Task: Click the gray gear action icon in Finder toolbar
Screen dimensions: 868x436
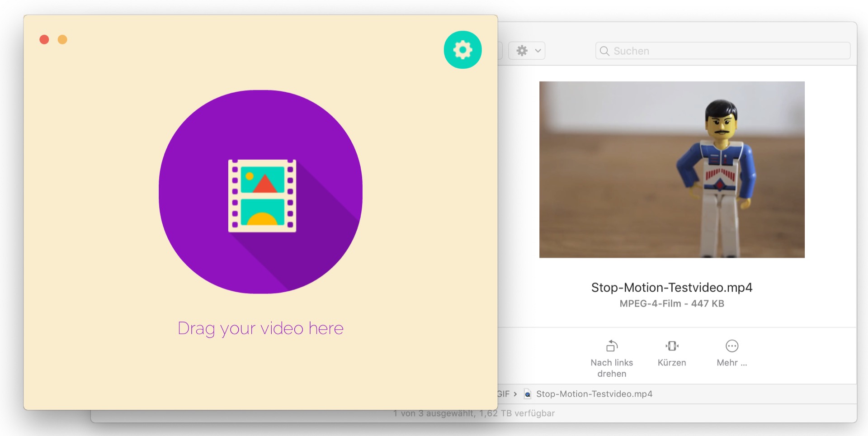Action: pyautogui.click(x=522, y=51)
